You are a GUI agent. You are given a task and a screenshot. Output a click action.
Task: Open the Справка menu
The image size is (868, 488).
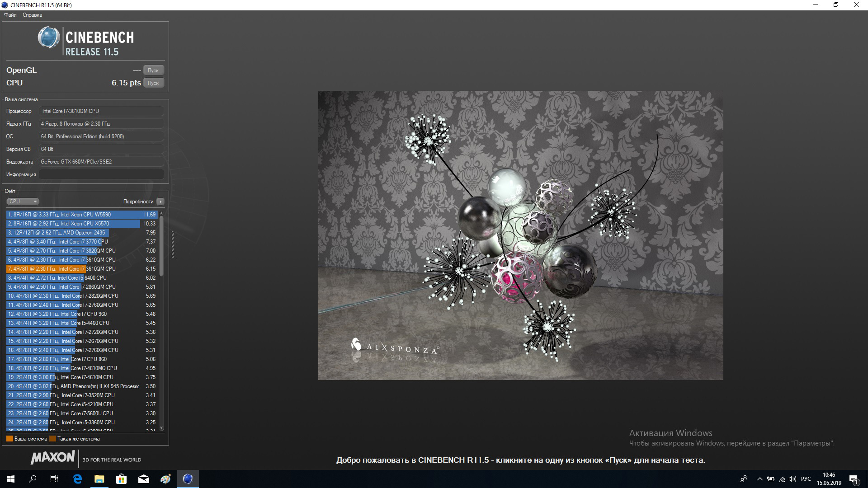click(x=32, y=15)
